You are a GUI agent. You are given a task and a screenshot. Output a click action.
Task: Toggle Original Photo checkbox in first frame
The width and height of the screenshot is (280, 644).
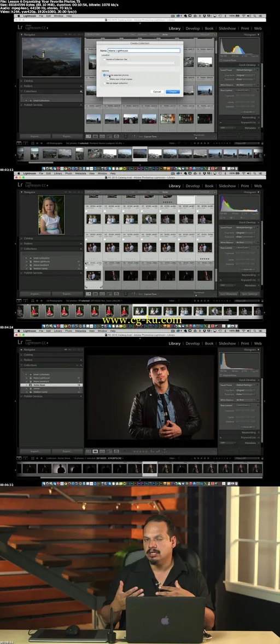click(221, 60)
